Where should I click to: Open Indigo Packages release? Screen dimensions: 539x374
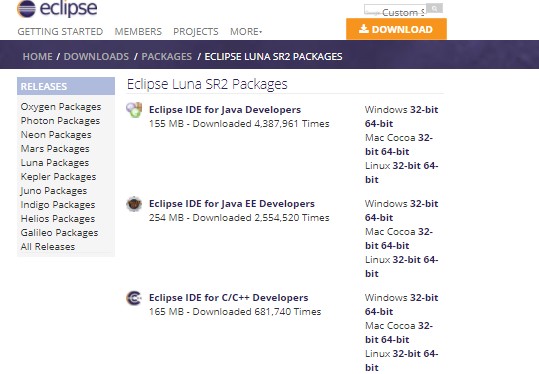58,205
